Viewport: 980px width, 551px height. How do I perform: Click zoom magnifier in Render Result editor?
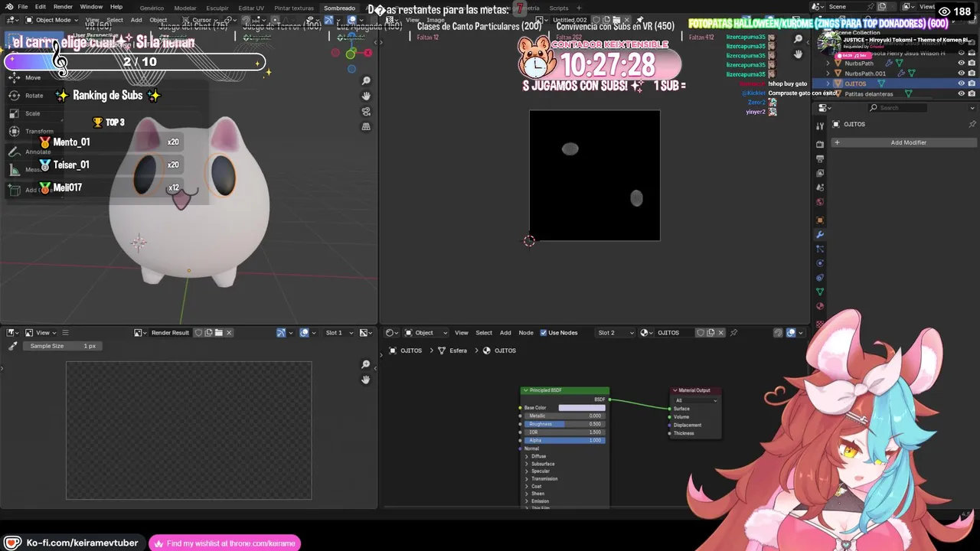[366, 364]
